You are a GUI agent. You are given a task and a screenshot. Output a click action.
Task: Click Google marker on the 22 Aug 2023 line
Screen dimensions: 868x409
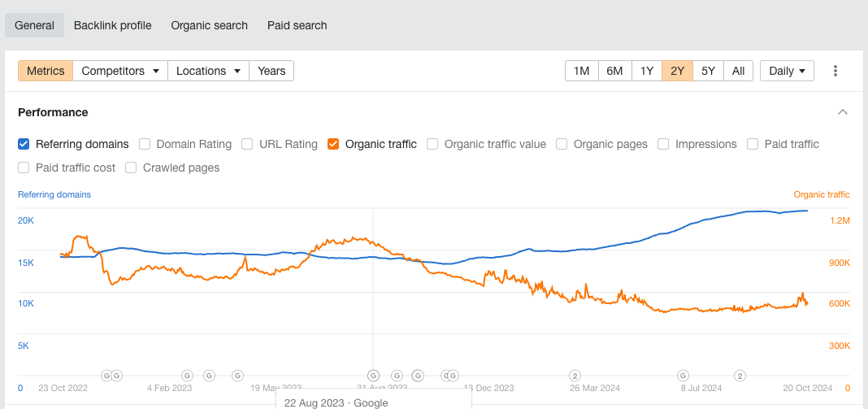coord(373,376)
